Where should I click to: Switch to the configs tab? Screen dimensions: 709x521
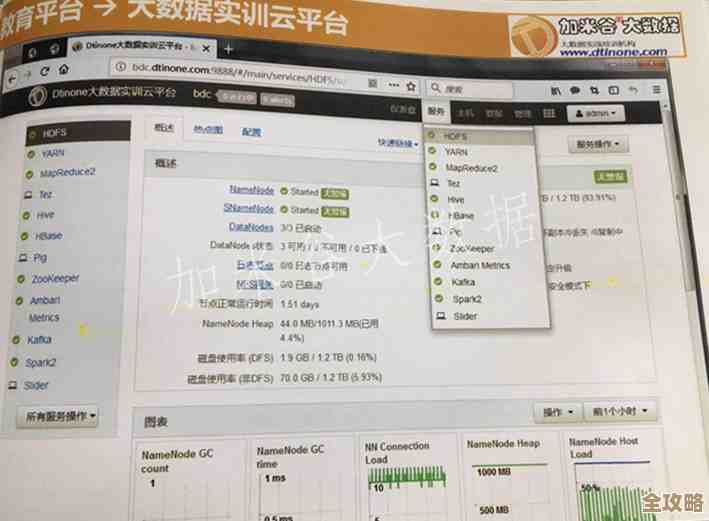[x=251, y=132]
